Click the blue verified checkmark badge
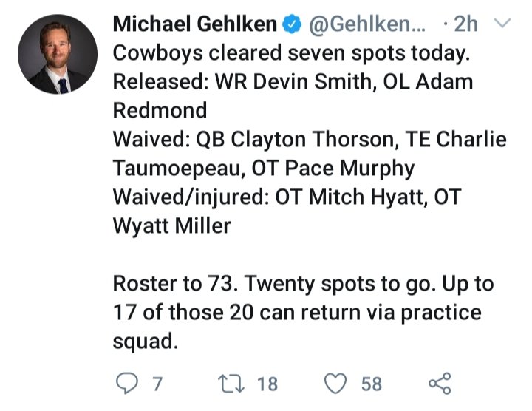532x411 pixels. tap(293, 25)
